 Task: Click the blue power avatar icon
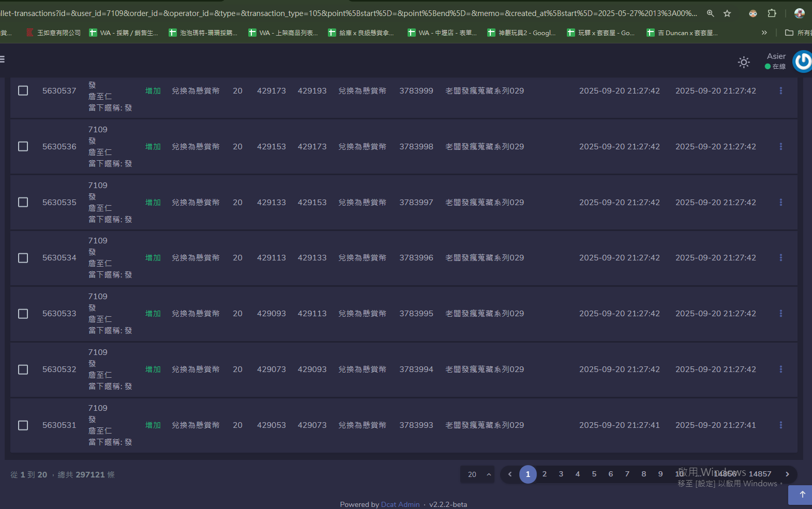[x=802, y=61]
